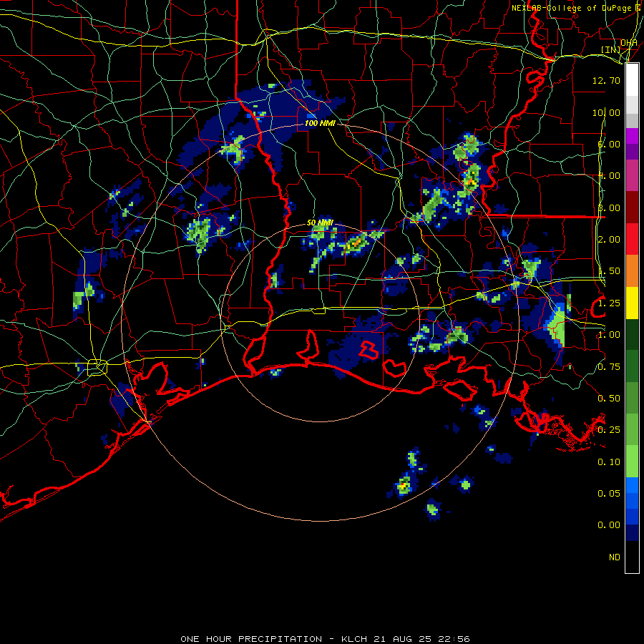
Task: Pick the orange swatch in the color scale
Action: [632, 271]
